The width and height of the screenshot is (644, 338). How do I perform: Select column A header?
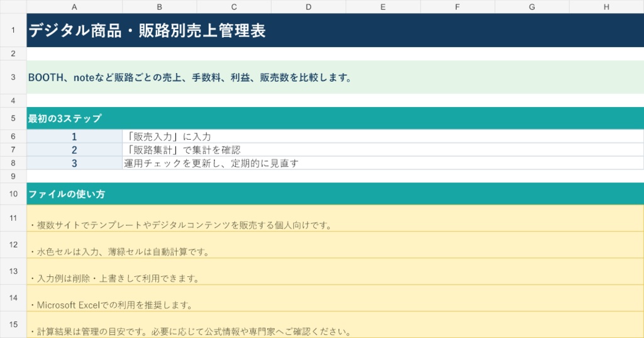click(x=74, y=6)
